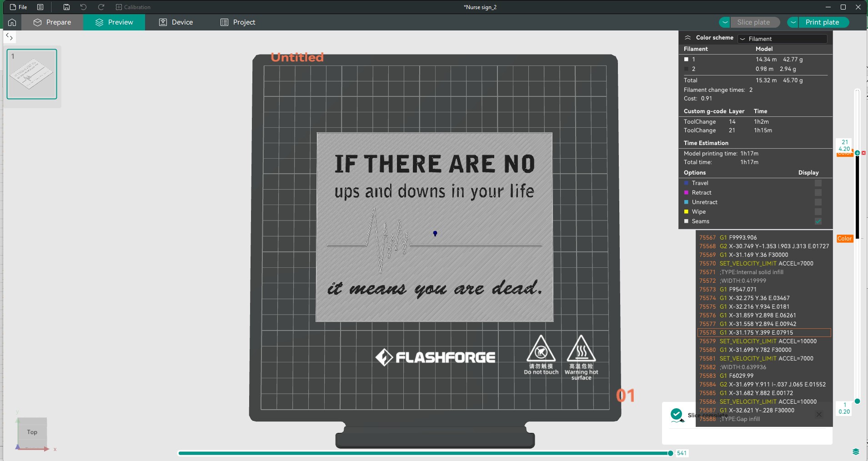Select g-code line 75578
868x461 pixels.
(764, 333)
